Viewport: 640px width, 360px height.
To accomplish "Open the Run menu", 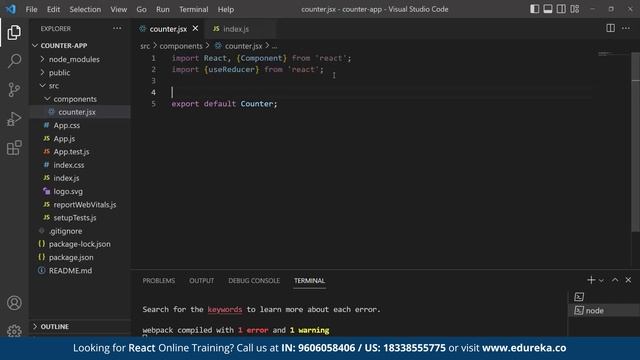I will 162,9.
